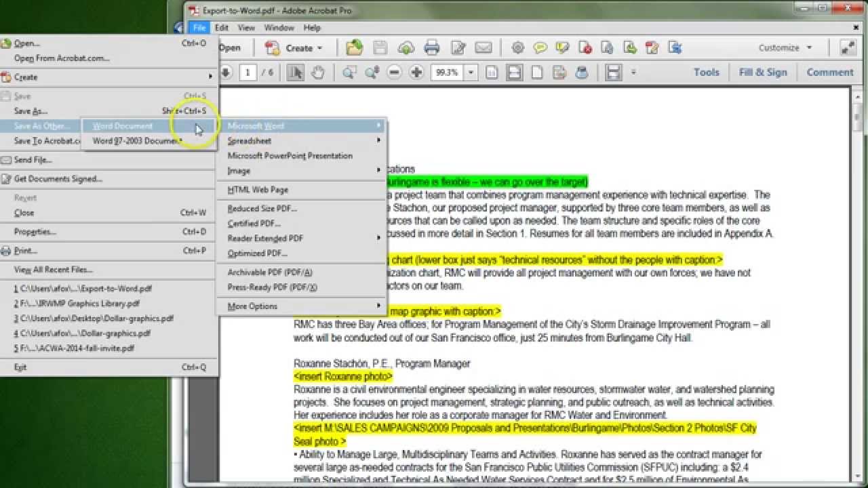The width and height of the screenshot is (868, 488).
Task: Open the View menu
Action: pyautogui.click(x=246, y=28)
